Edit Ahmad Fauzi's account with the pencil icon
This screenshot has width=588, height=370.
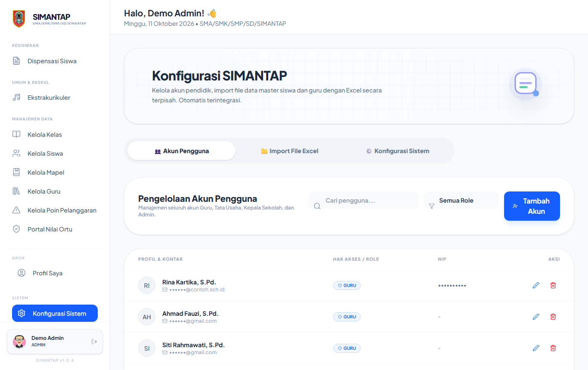point(536,317)
